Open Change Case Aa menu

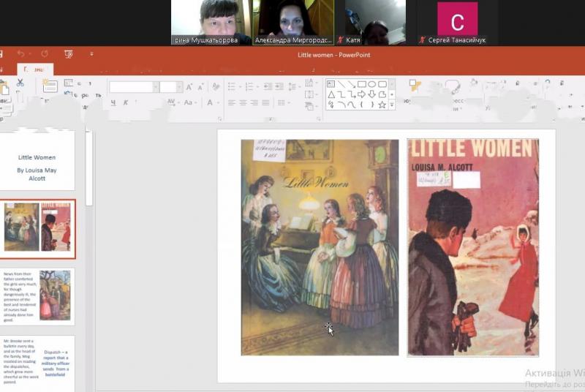point(189,102)
